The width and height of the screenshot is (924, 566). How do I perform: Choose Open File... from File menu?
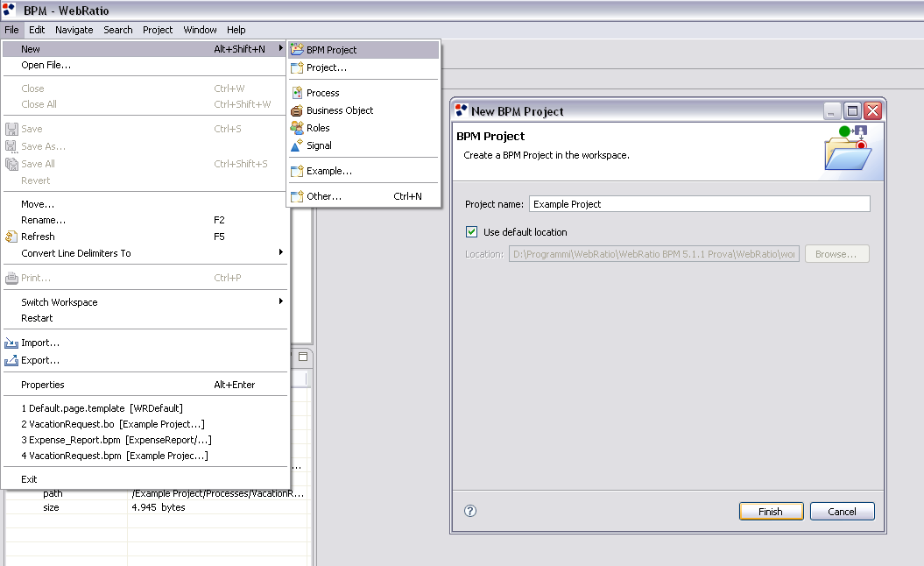pos(145,66)
